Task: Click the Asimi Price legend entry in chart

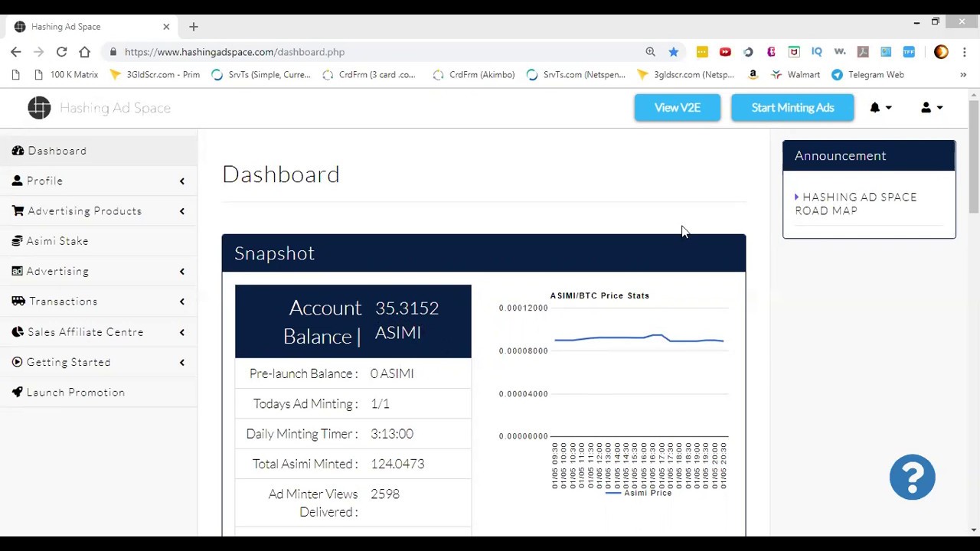Action: pos(639,493)
